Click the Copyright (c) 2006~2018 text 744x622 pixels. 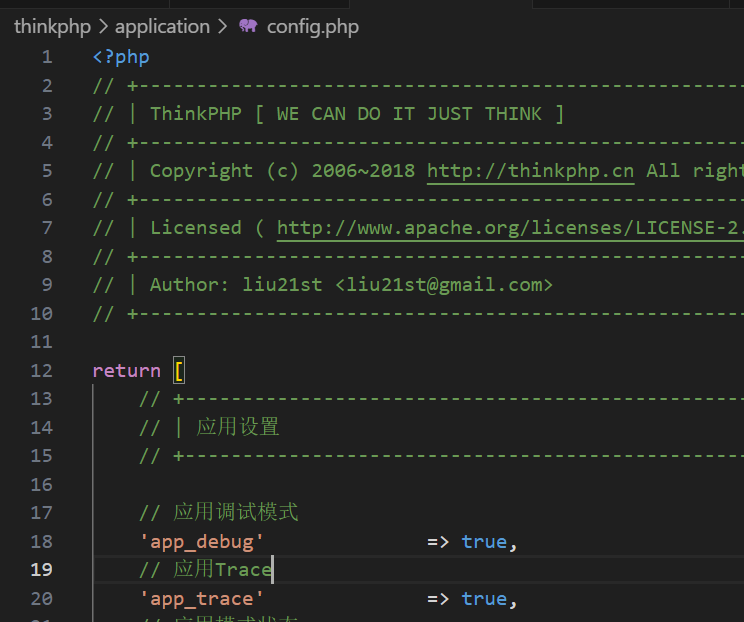(282, 171)
